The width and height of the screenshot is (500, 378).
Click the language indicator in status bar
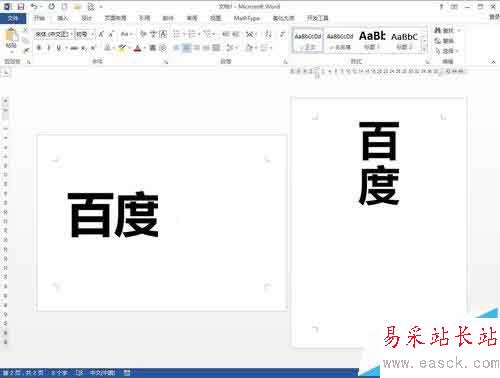(102, 373)
